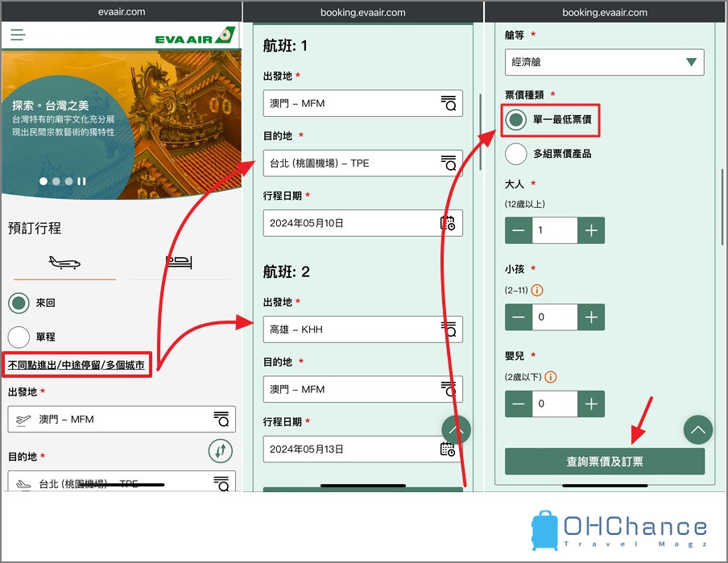Tap scroll-to-top button on the flight form panel
This screenshot has width=728, height=563.
456,430
